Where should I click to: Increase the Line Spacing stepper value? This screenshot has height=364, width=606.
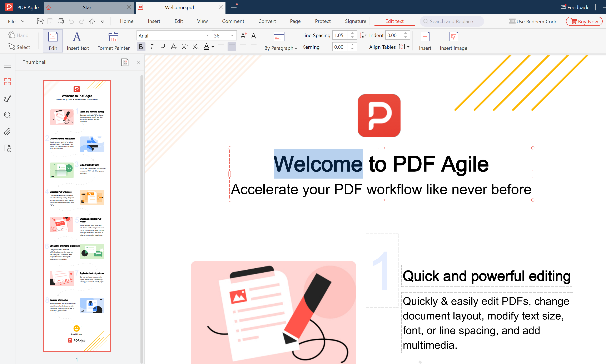[x=352, y=33]
